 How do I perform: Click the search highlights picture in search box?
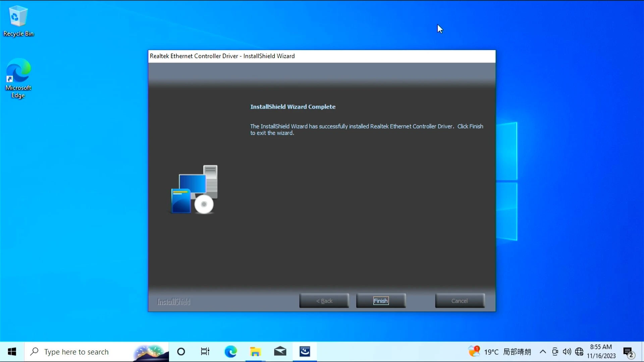(151, 353)
